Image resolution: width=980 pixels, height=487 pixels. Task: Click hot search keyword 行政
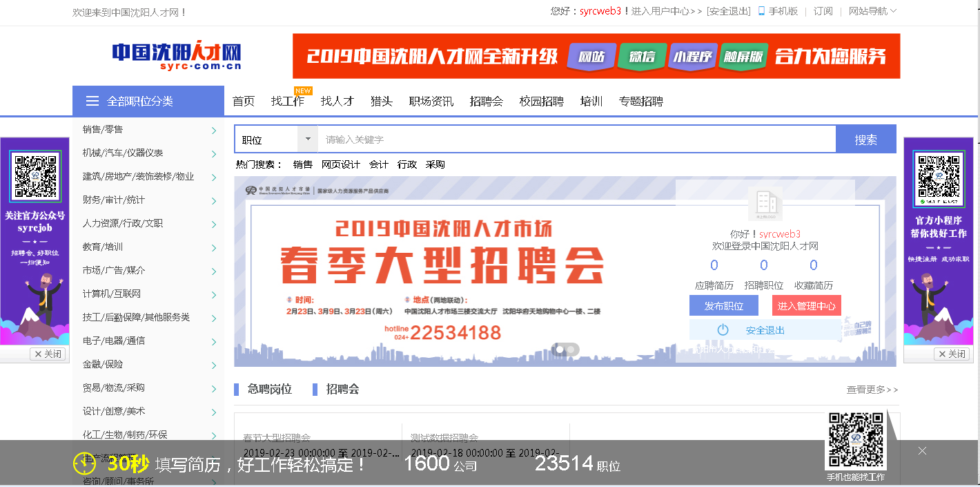click(x=407, y=164)
